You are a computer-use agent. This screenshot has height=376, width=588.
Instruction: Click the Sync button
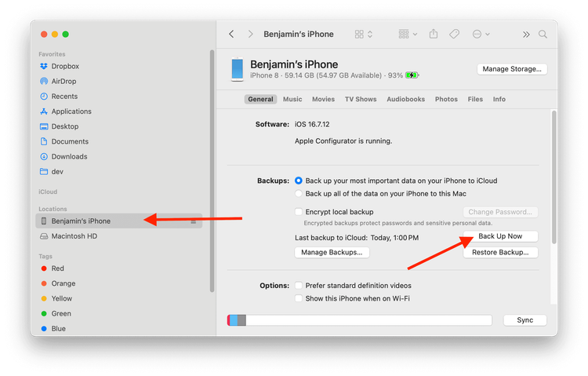click(525, 320)
